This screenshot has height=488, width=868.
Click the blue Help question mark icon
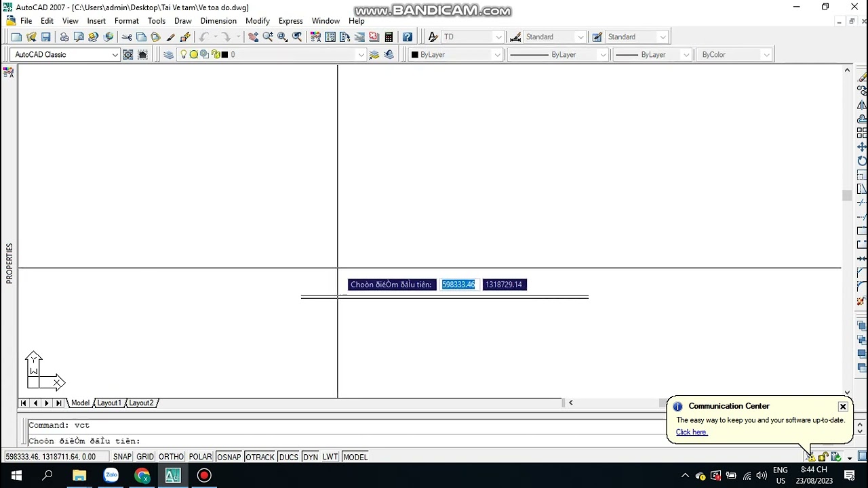[407, 37]
